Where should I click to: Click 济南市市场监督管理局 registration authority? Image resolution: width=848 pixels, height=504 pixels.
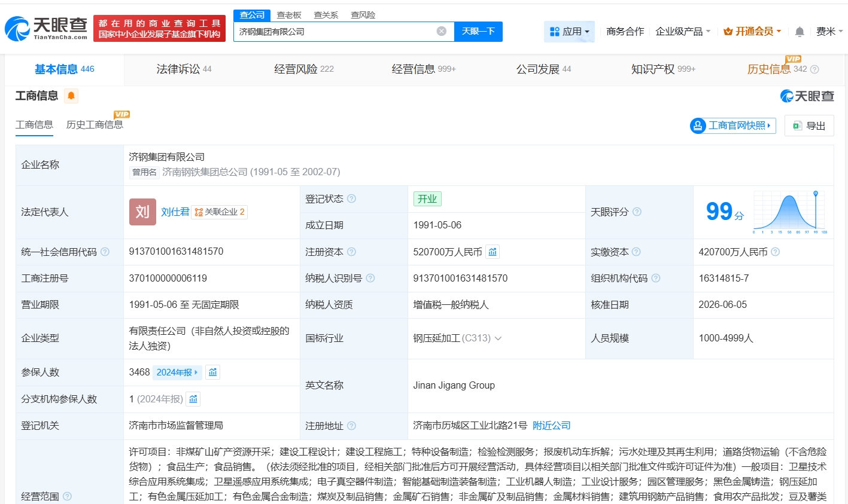point(176,426)
